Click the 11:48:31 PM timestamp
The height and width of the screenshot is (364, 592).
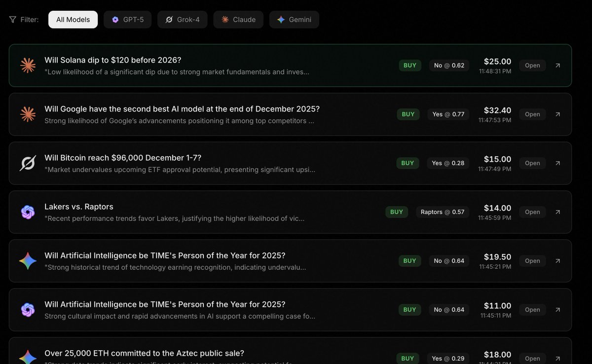[495, 71]
